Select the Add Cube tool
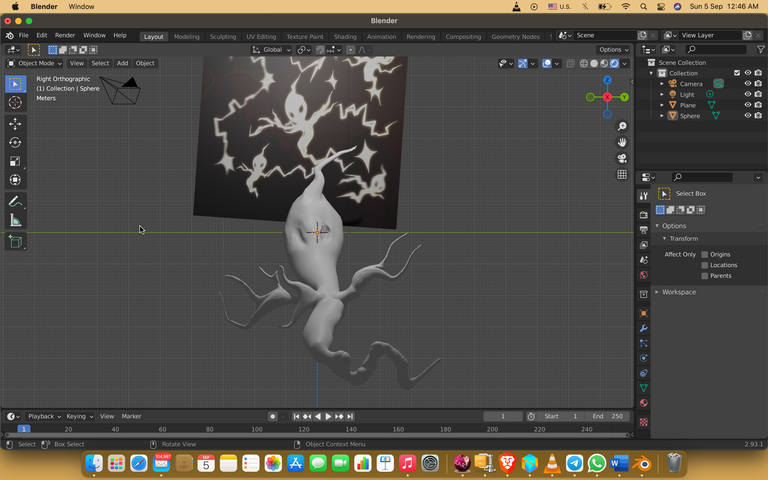Screen dimensions: 768x480 point(15,241)
